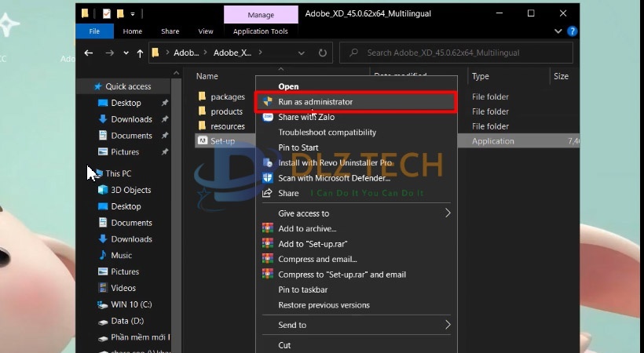Image resolution: width=644 pixels, height=353 pixels.
Task: Open Explorer help question mark icon
Action: click(572, 31)
